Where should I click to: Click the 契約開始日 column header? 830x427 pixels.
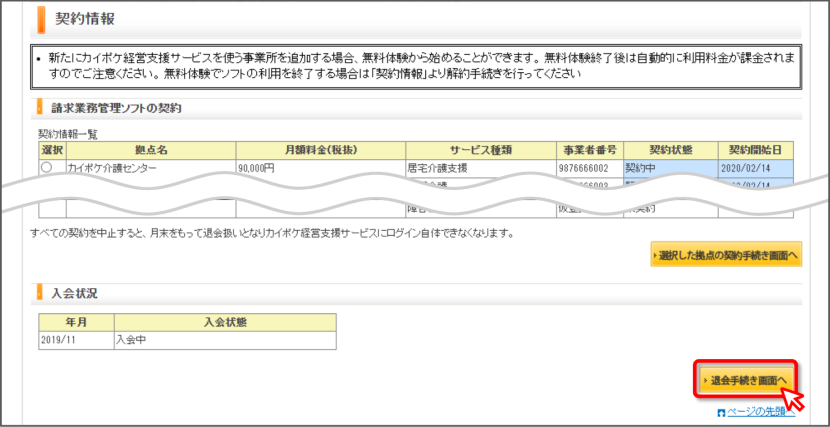point(755,150)
